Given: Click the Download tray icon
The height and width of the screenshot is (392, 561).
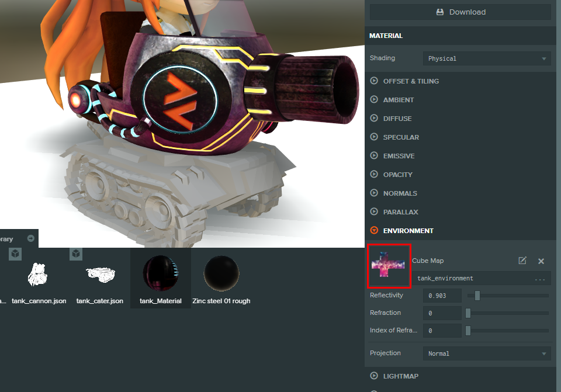Looking at the screenshot, I should [x=439, y=12].
